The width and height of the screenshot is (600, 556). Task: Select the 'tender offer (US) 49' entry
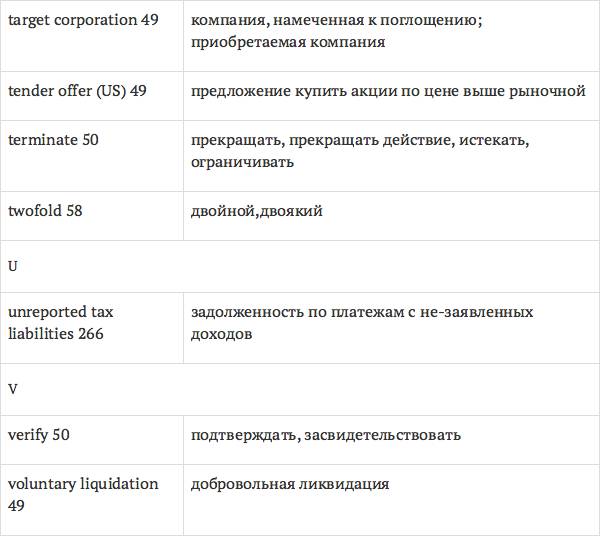77,91
